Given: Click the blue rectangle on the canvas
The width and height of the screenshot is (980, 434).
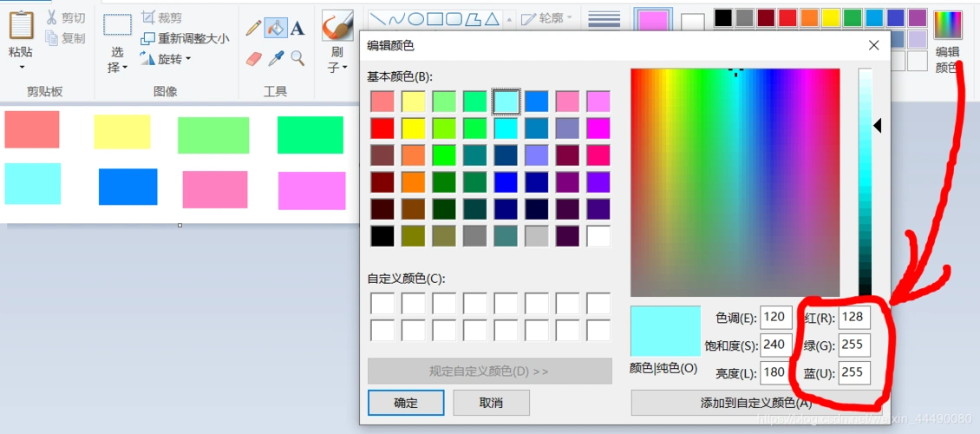Looking at the screenshot, I should click(x=128, y=187).
